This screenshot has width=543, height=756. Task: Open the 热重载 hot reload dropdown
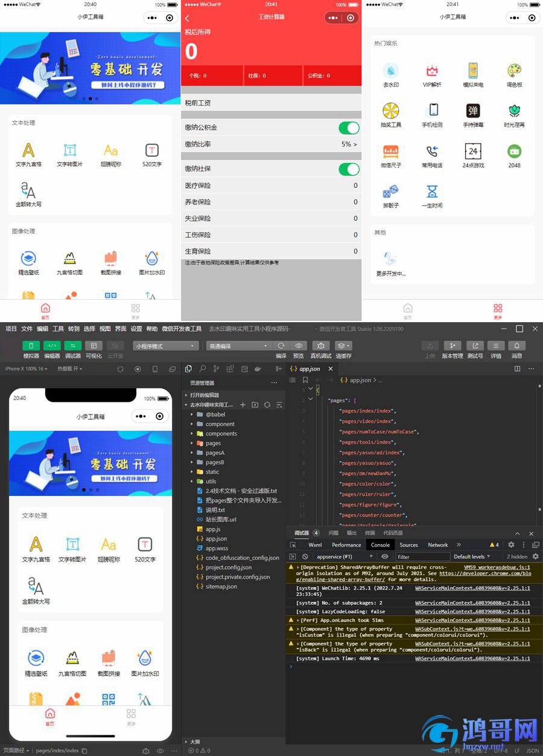[x=69, y=369]
